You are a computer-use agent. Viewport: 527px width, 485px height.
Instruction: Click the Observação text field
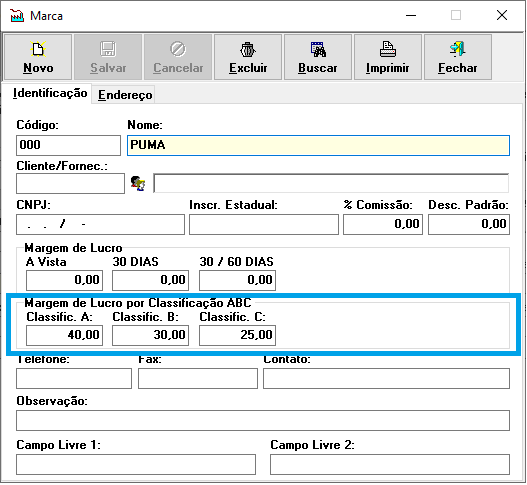pos(263,420)
